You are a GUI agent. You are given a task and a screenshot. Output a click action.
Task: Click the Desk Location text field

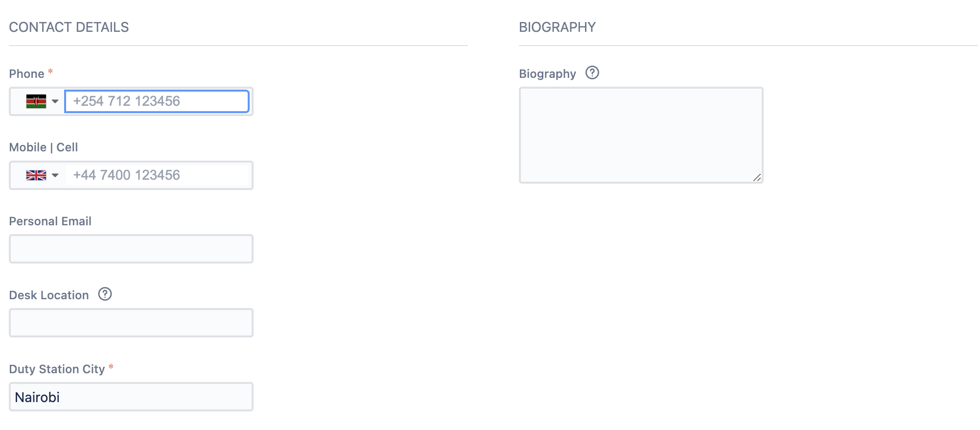[131, 323]
